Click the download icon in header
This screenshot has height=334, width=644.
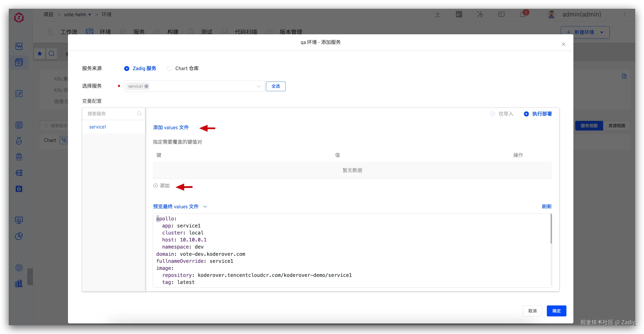[x=437, y=15]
